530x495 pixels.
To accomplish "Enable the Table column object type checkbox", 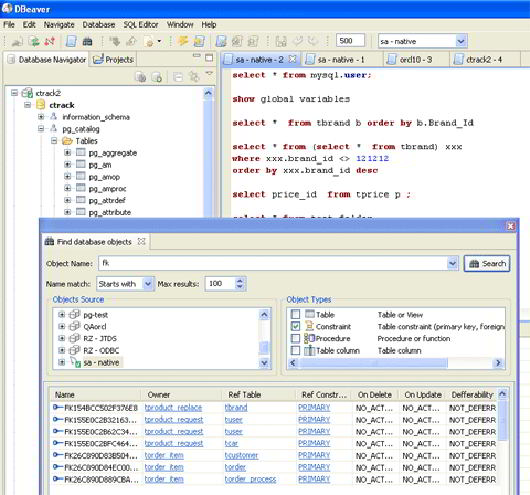I will [295, 350].
